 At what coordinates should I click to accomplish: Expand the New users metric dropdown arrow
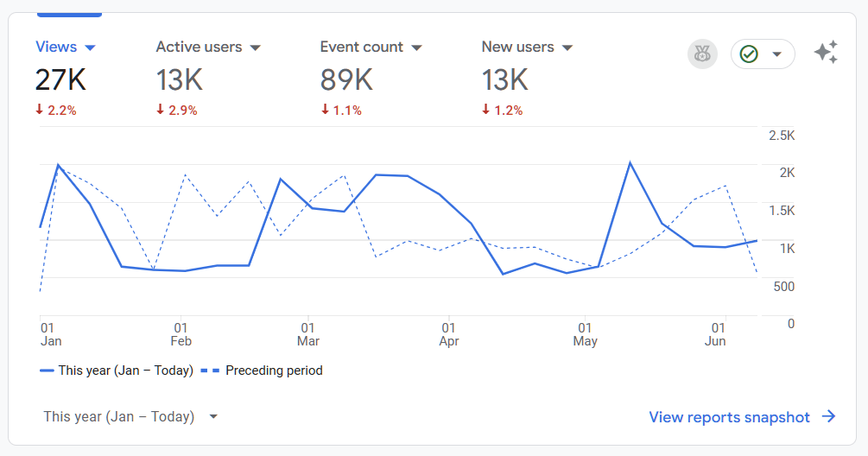[567, 47]
